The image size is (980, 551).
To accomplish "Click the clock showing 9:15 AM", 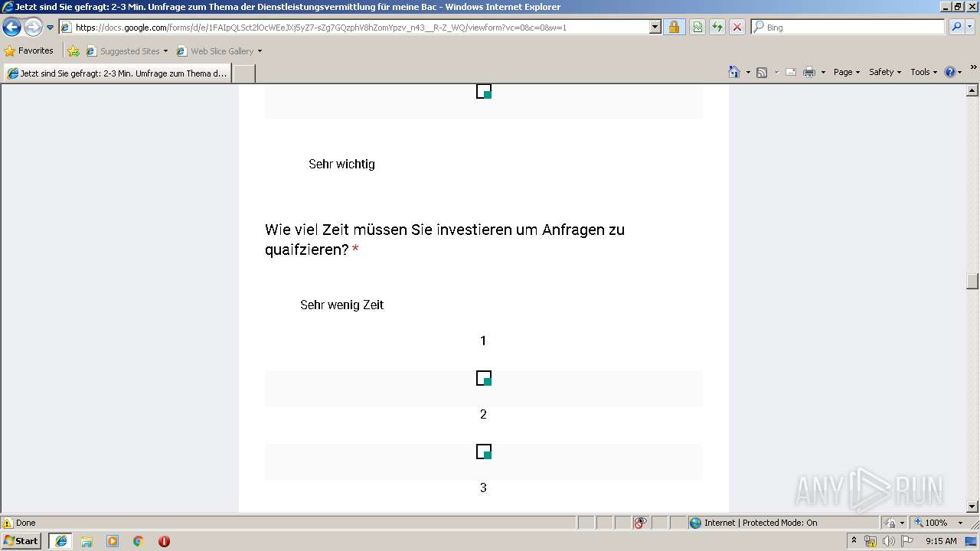I will pos(941,541).
